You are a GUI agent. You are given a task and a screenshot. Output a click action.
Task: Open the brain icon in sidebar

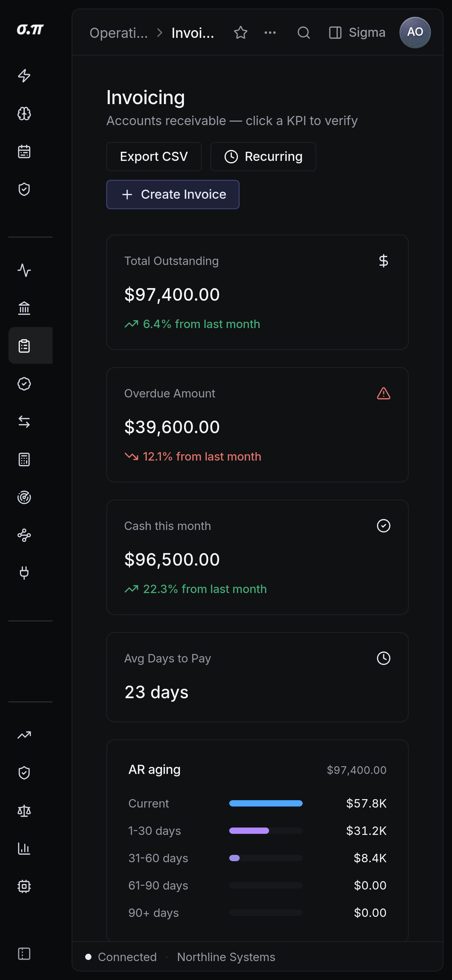click(x=24, y=113)
